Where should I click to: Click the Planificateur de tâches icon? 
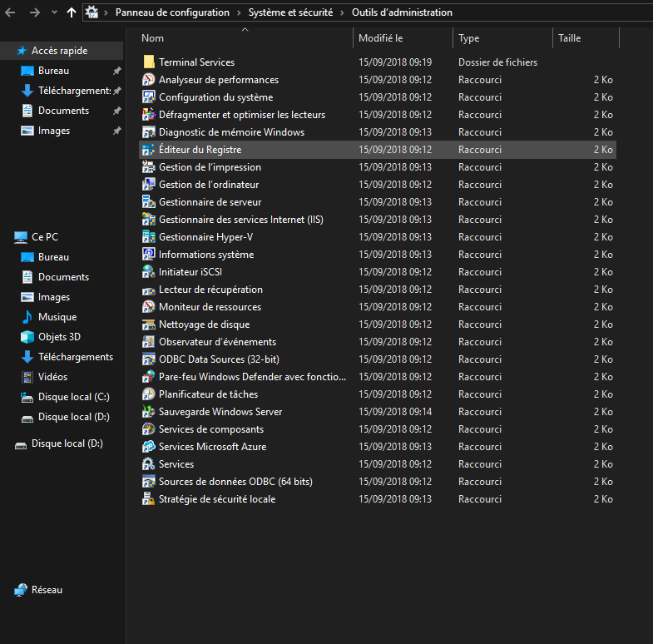point(149,394)
